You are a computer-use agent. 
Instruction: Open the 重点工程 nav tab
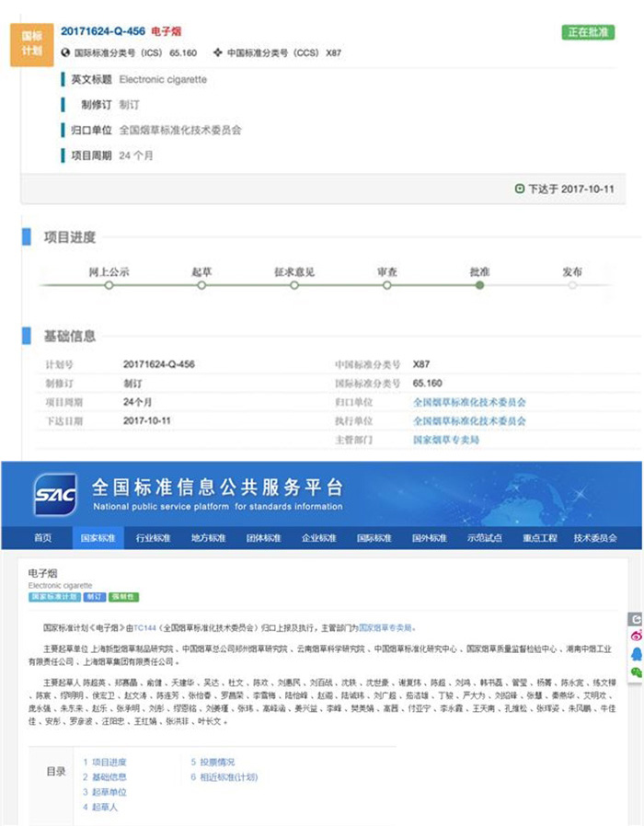[x=540, y=538]
